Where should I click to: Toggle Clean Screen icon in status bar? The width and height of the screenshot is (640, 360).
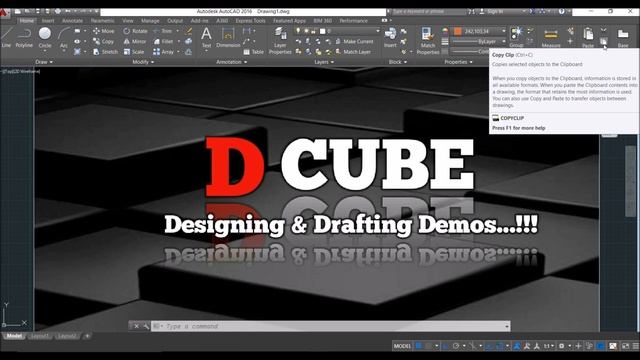point(625,346)
